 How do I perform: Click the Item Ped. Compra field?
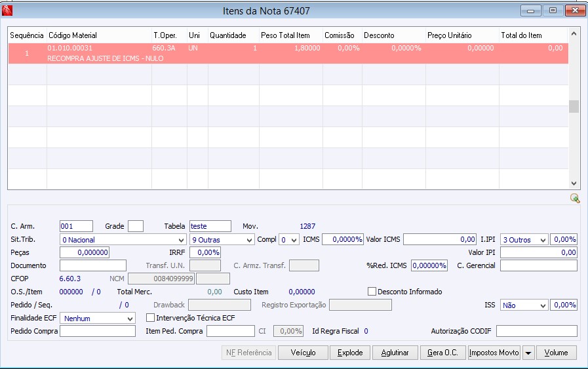pos(231,331)
